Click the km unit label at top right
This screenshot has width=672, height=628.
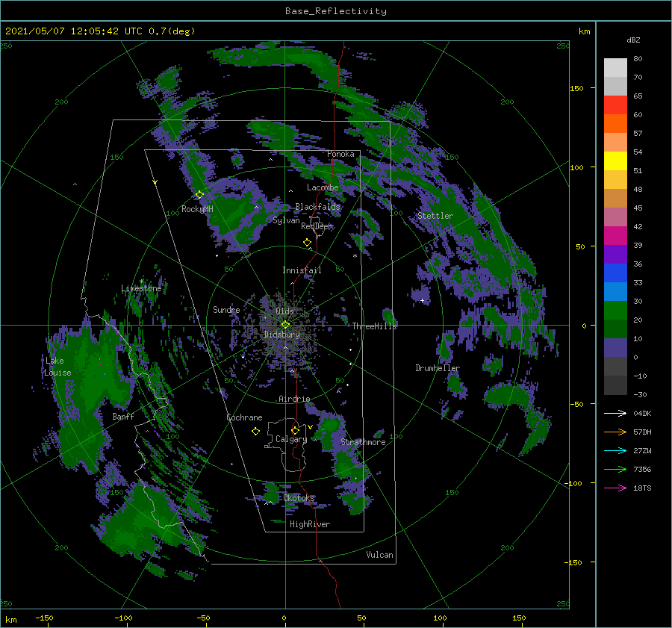(584, 31)
